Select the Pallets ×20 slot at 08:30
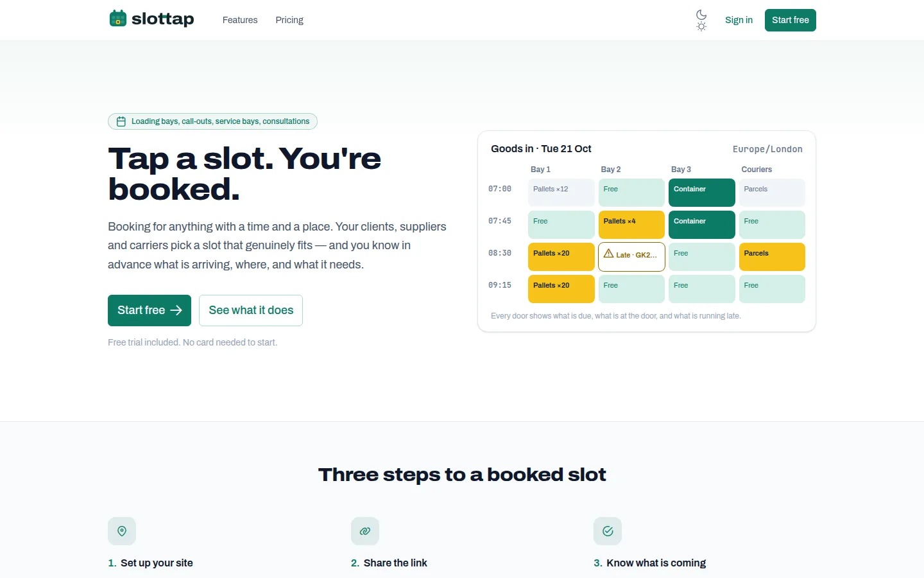This screenshot has width=924, height=578. point(561,257)
